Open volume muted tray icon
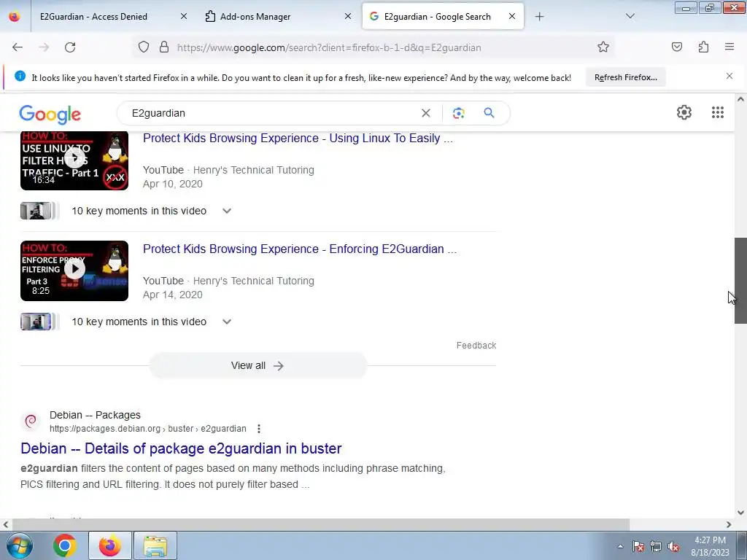 (x=673, y=546)
